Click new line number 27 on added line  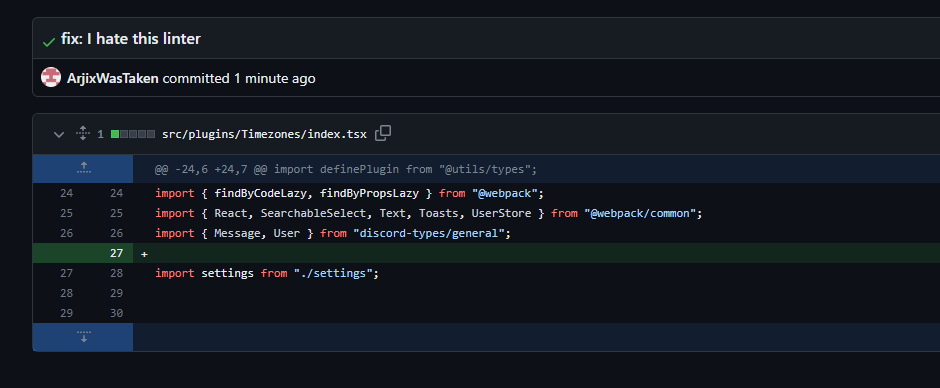(116, 253)
